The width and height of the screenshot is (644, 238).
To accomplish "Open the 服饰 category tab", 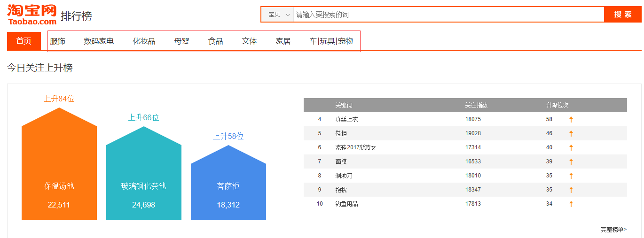I will click(x=58, y=41).
